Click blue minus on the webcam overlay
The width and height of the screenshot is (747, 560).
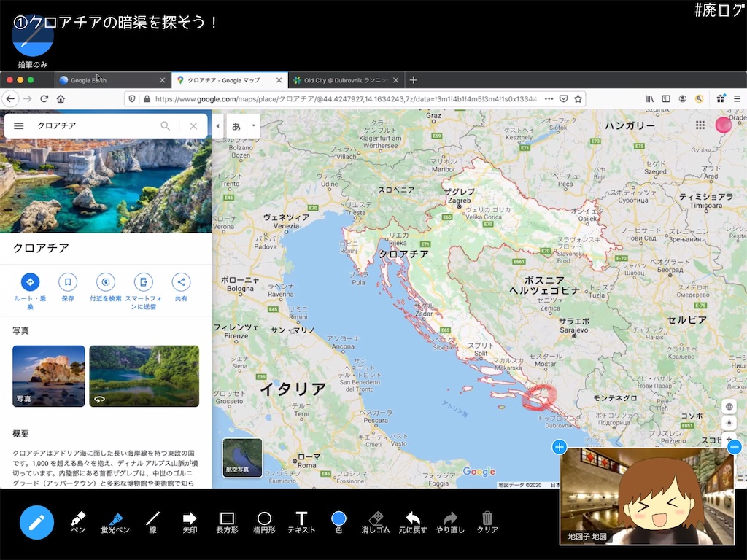(x=734, y=447)
